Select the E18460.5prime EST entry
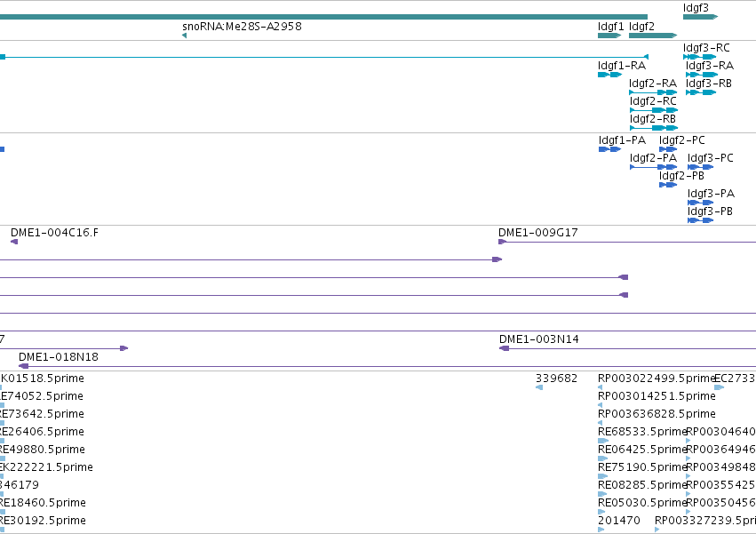 43,503
